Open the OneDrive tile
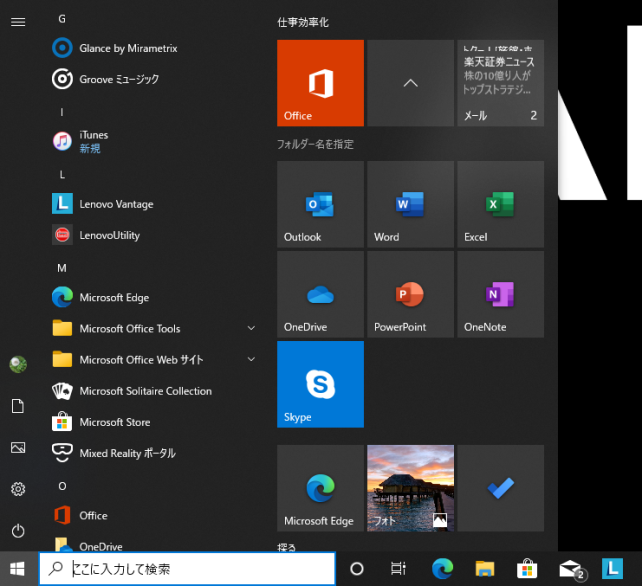Screen dimensions: 642x586 pyautogui.click(x=320, y=294)
